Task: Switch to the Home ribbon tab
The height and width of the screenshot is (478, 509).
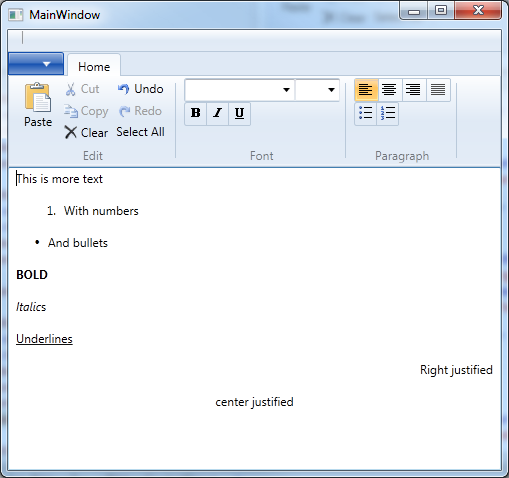Action: [x=94, y=66]
